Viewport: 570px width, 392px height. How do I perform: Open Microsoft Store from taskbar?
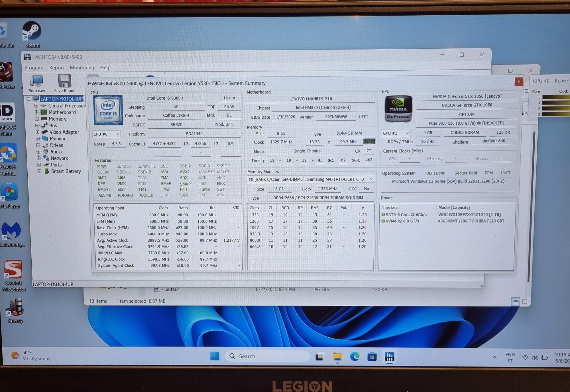pyautogui.click(x=372, y=357)
